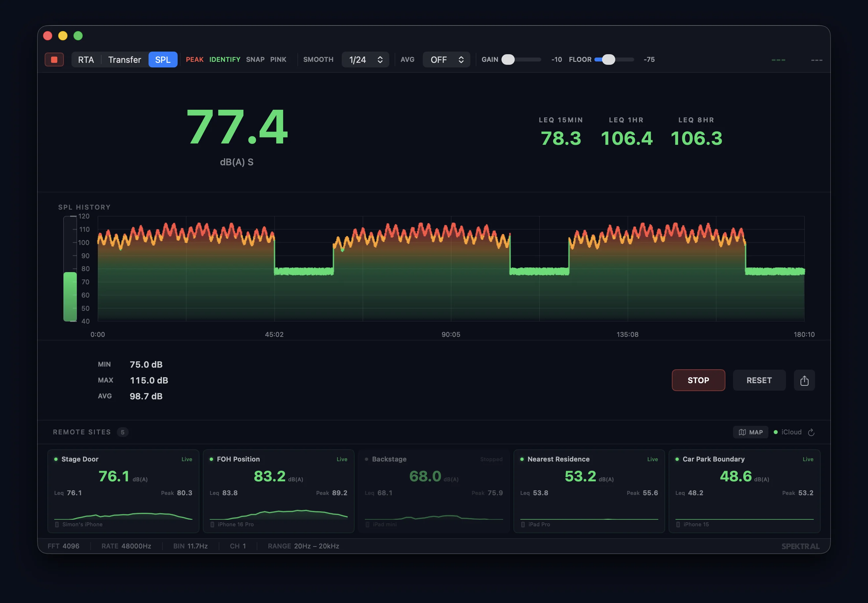
Task: Click the SPL level meter bar
Action: (x=70, y=269)
